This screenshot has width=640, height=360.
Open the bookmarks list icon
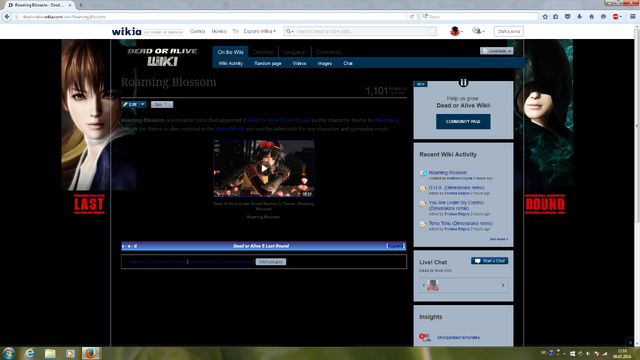point(556,17)
